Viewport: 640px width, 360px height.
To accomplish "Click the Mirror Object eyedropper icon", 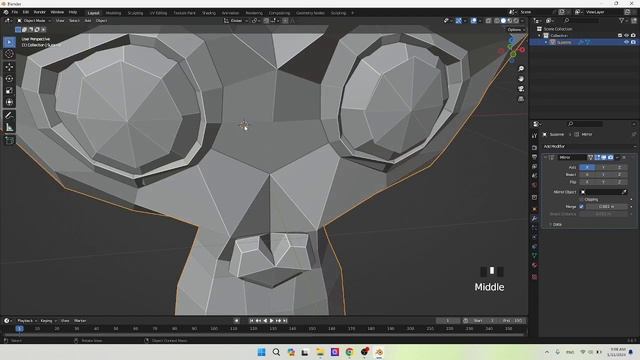I will point(624,192).
